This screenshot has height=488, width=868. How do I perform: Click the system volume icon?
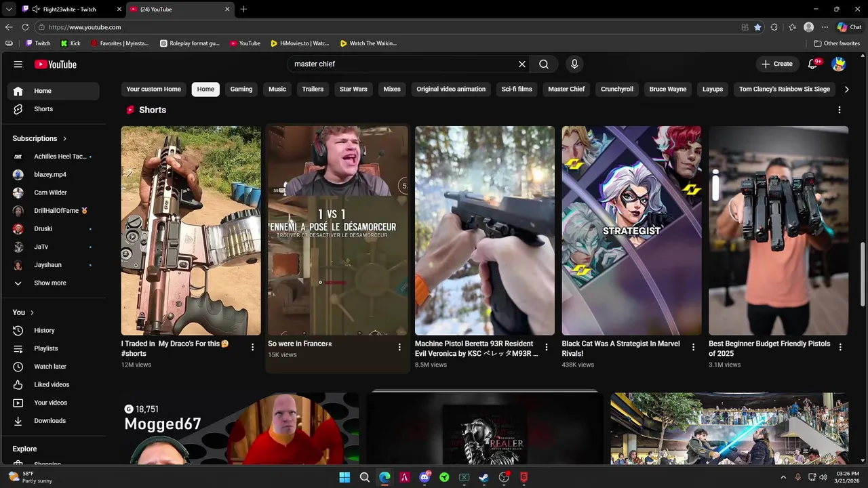tap(823, 477)
